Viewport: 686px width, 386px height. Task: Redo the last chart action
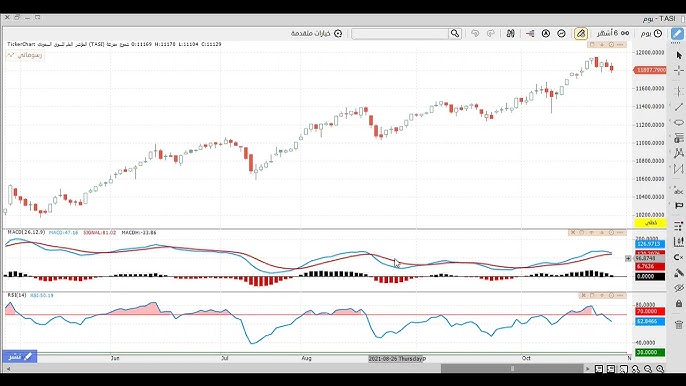tap(490, 34)
